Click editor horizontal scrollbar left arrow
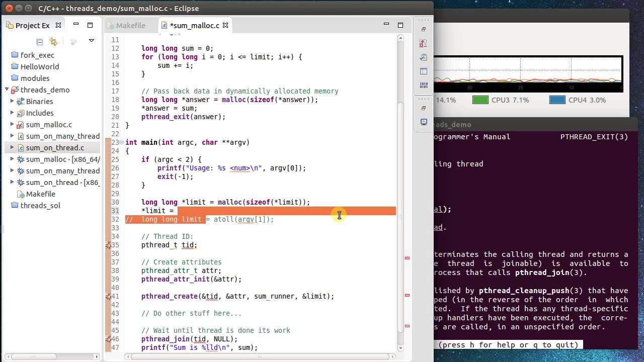This screenshot has width=644, height=362. (x=127, y=357)
